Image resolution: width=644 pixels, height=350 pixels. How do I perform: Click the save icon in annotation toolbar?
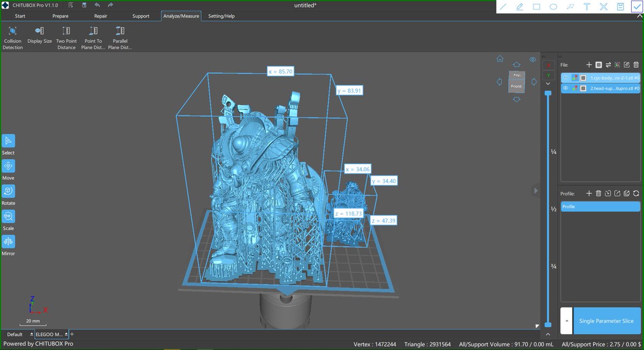(620, 7)
